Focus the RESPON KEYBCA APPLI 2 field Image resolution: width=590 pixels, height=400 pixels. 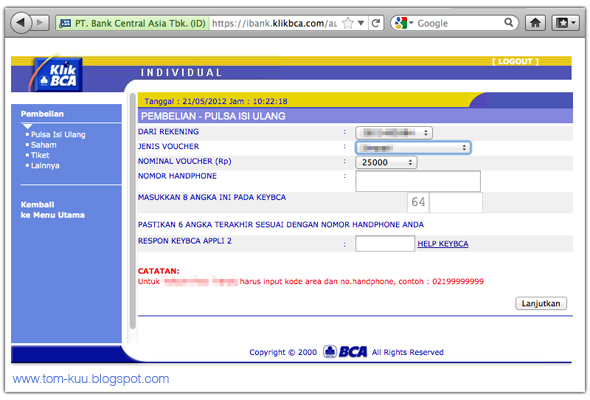coord(385,244)
